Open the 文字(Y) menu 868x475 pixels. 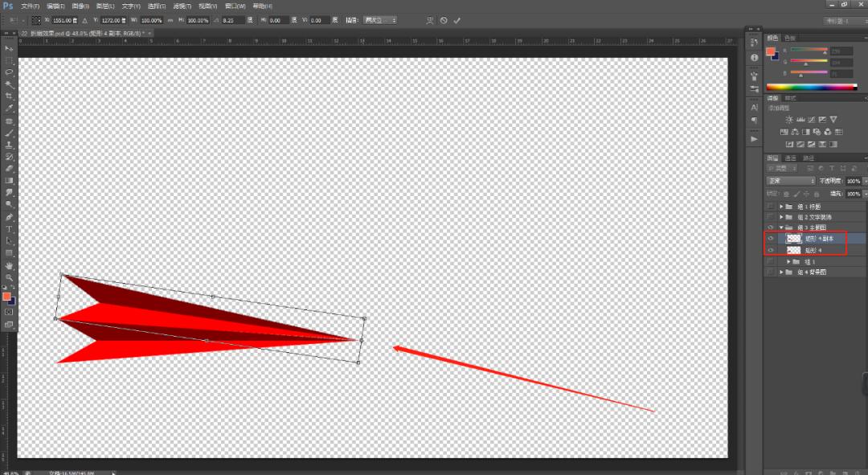click(x=131, y=6)
